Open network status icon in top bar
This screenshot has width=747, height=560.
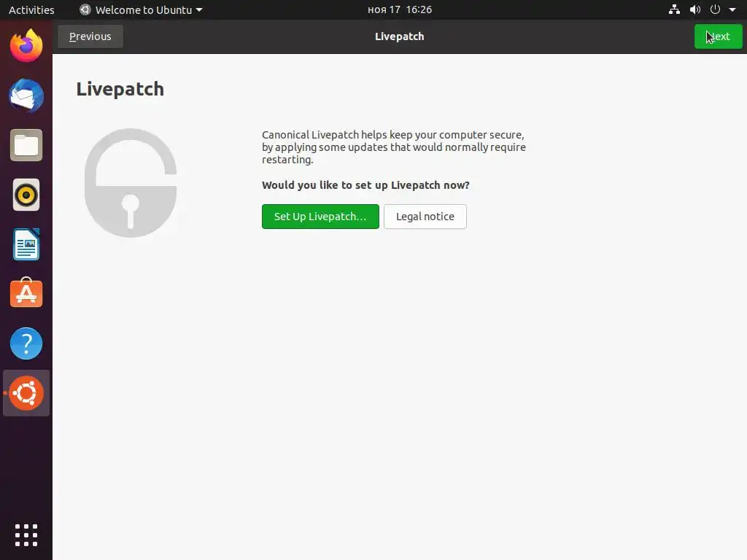click(x=674, y=9)
